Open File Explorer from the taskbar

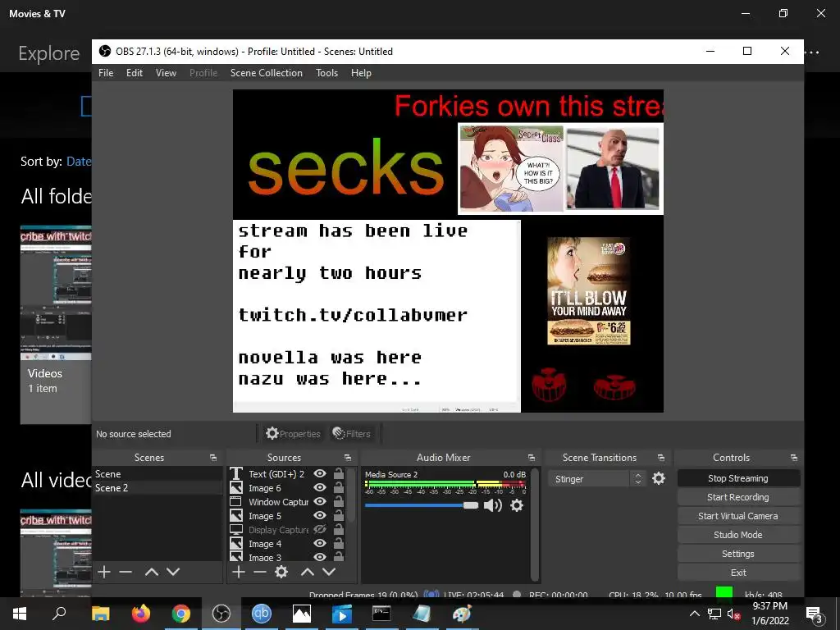101,614
